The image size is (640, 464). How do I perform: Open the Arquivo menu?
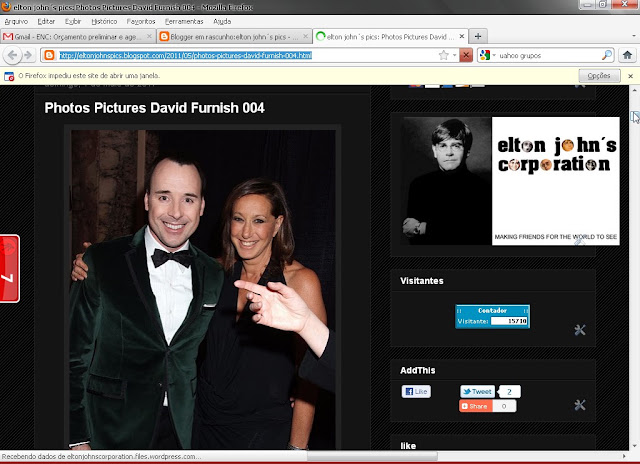pos(16,21)
